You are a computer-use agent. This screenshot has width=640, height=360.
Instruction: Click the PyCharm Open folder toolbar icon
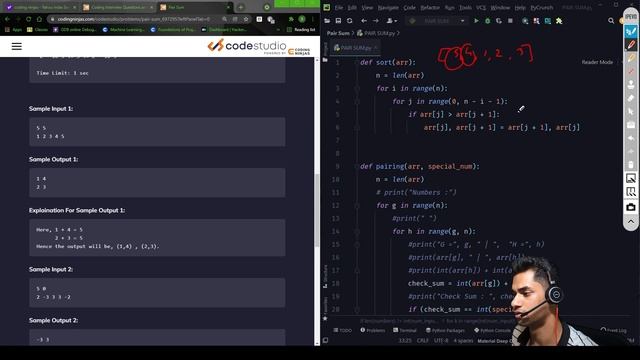click(327, 21)
